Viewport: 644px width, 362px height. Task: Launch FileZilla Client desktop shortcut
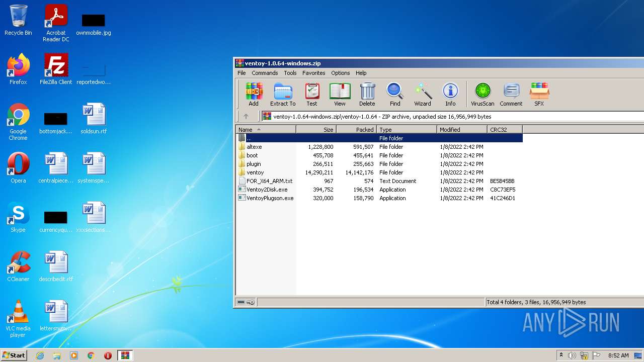tap(56, 69)
